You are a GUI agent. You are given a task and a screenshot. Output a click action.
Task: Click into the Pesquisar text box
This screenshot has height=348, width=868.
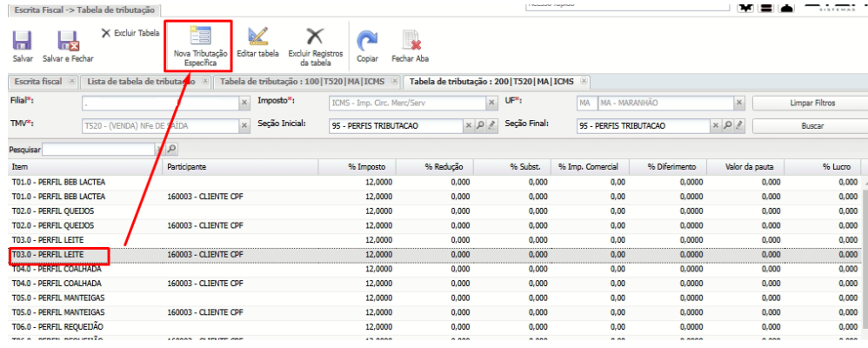[99, 149]
